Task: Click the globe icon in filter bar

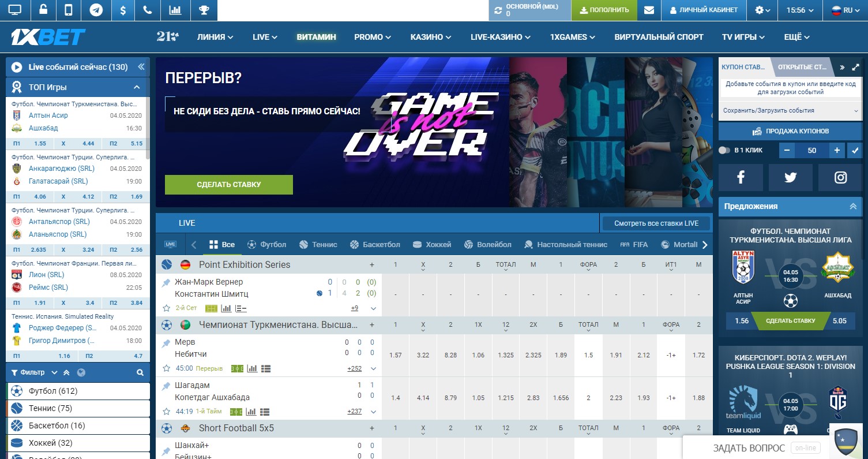Action: 81,373
